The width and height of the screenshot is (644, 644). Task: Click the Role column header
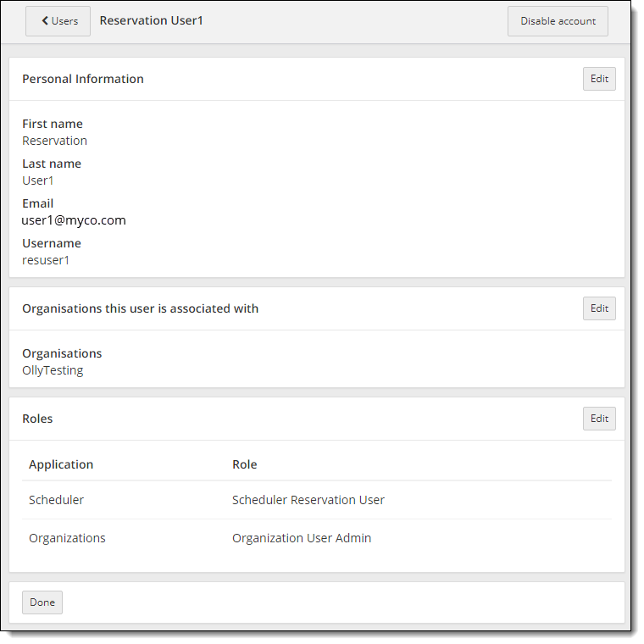pos(244,464)
